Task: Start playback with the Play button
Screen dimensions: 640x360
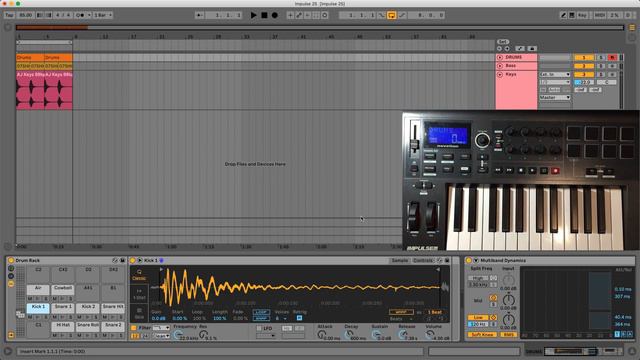Action: coord(253,15)
